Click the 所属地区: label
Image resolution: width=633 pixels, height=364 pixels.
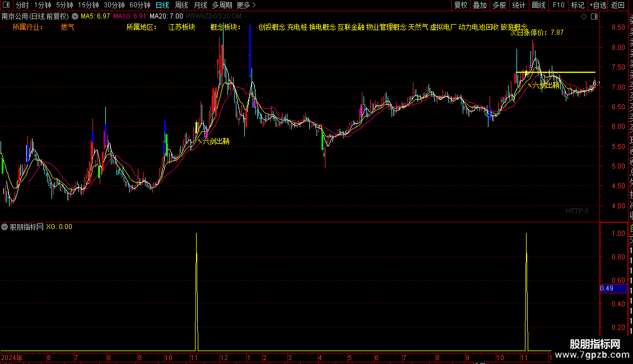tap(141, 27)
